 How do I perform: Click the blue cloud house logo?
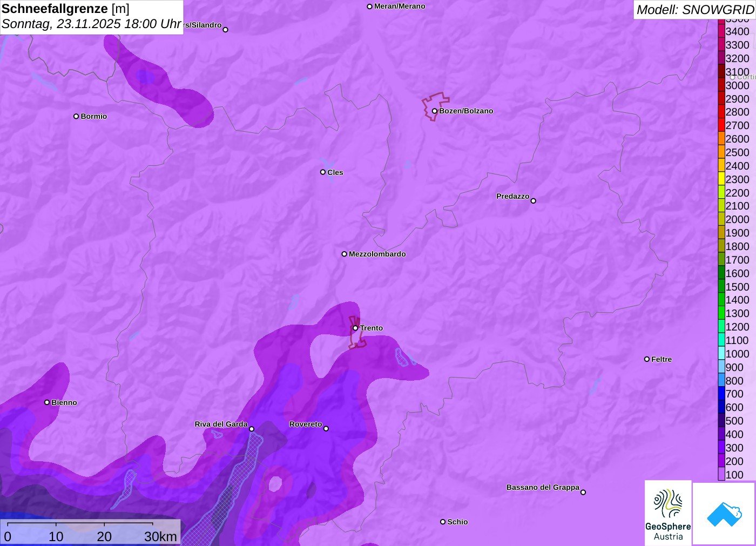724,514
